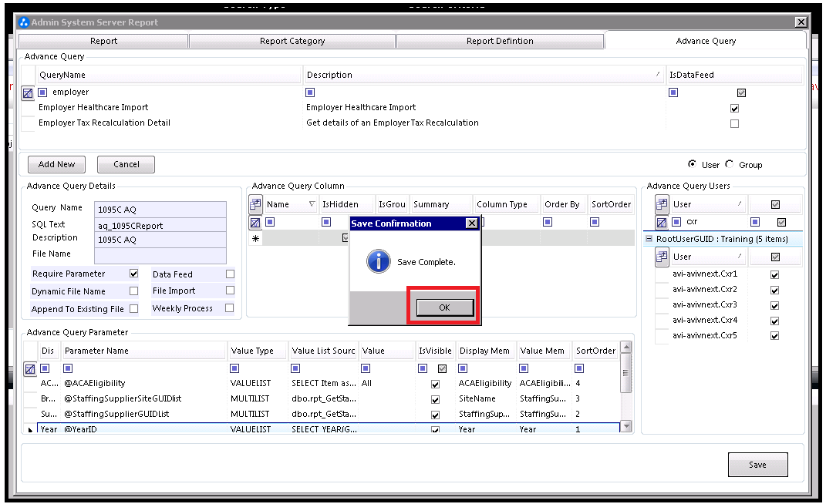Collapse the RootUserGUID : Training group

click(649, 239)
